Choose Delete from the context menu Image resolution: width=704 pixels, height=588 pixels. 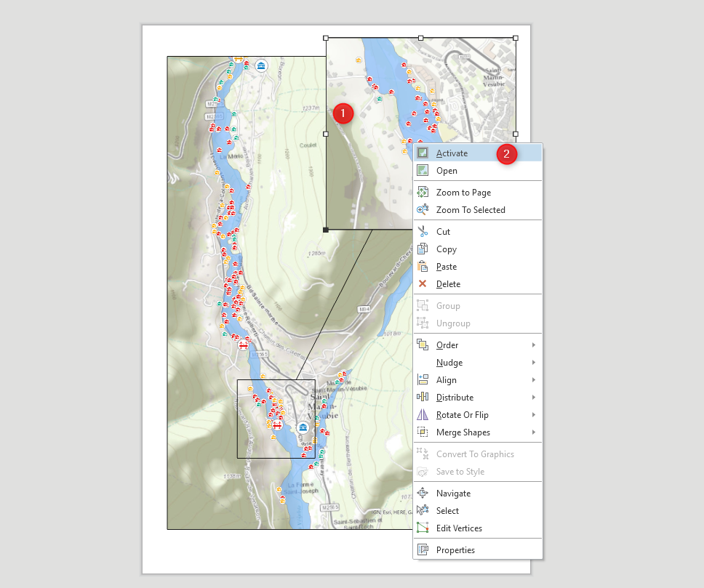pos(478,284)
